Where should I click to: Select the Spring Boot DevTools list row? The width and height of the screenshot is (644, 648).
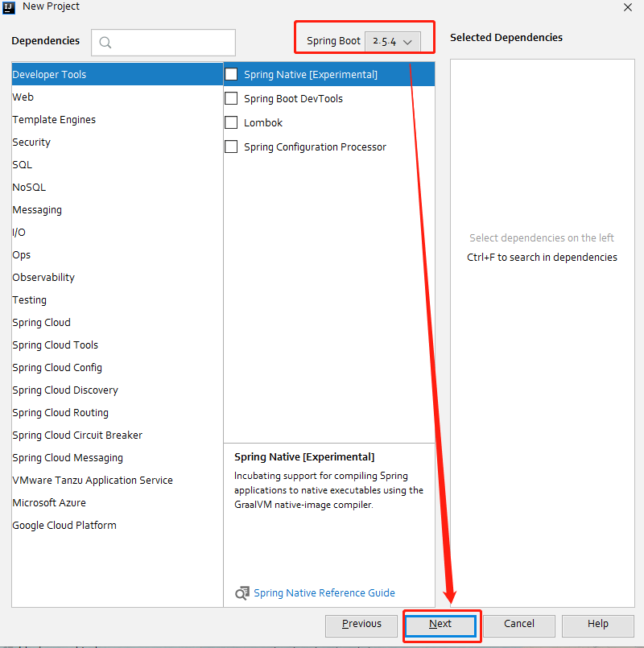click(329, 98)
